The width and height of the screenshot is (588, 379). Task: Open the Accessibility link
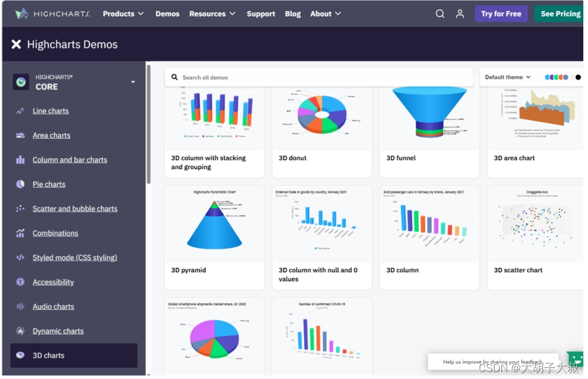tap(53, 282)
